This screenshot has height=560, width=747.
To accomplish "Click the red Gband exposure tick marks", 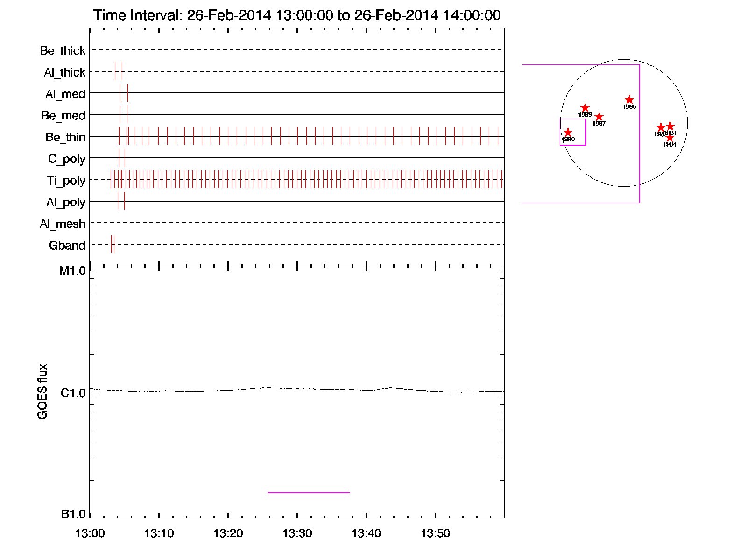I will tap(113, 244).
